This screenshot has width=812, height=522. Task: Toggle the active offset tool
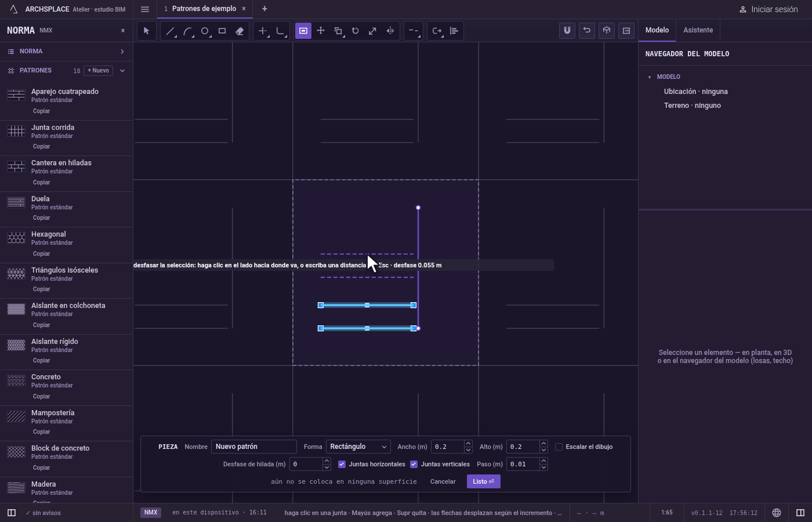coord(303,31)
